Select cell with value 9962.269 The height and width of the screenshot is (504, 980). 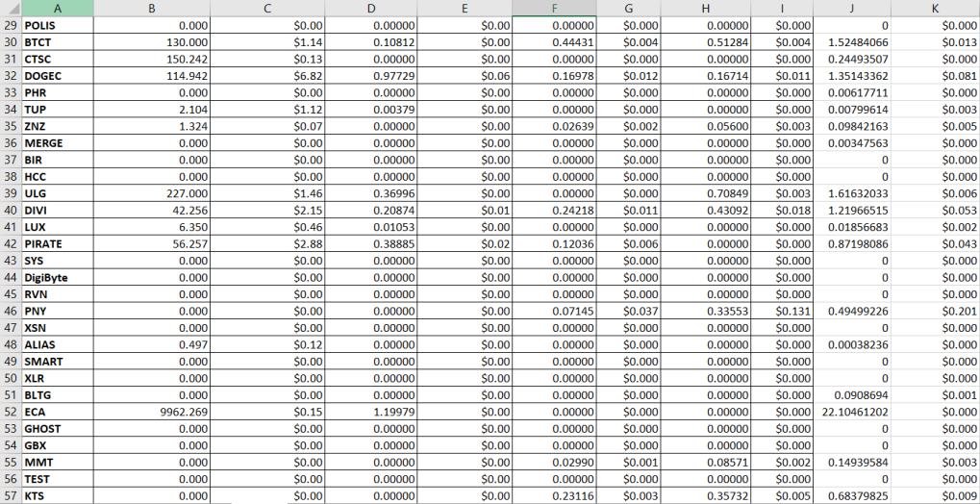[x=152, y=412]
